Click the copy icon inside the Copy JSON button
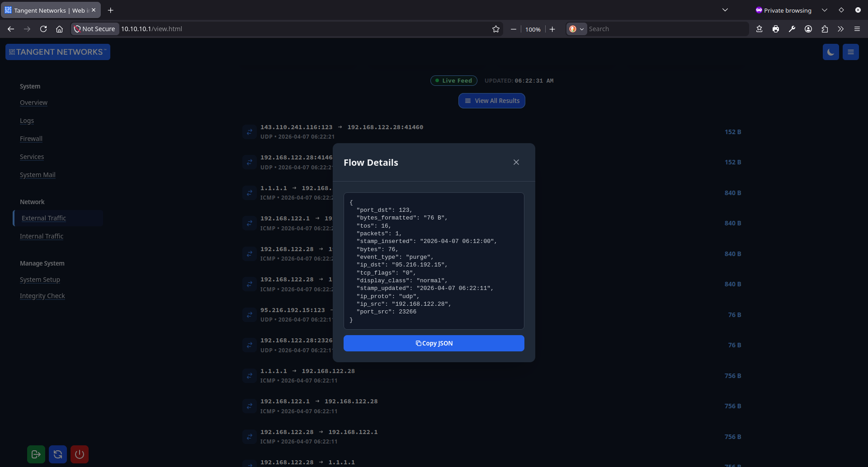868x467 pixels. pyautogui.click(x=418, y=343)
